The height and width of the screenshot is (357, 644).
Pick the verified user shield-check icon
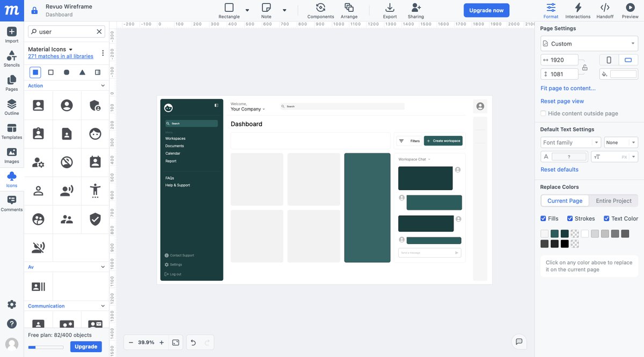tap(96, 219)
